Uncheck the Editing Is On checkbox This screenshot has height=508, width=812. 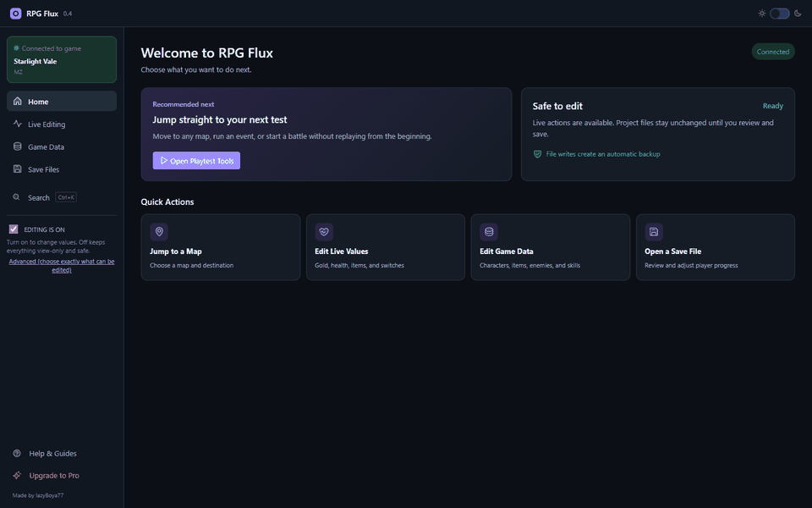[14, 229]
